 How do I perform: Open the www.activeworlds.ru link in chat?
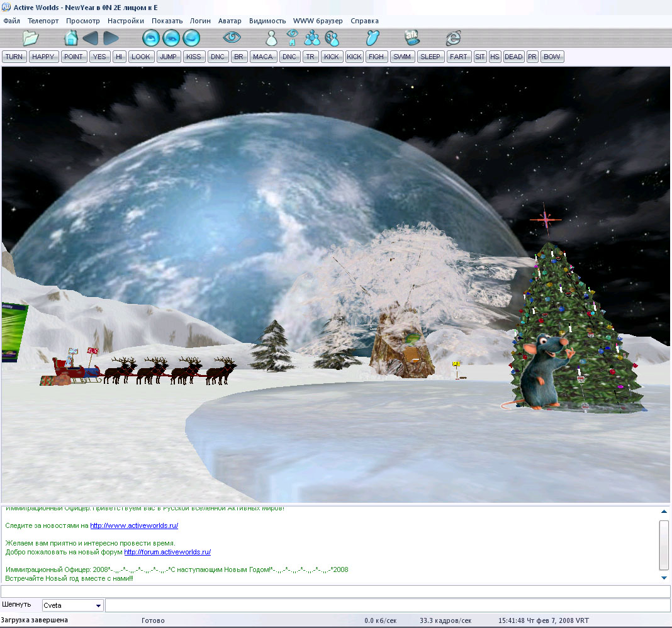tap(134, 525)
